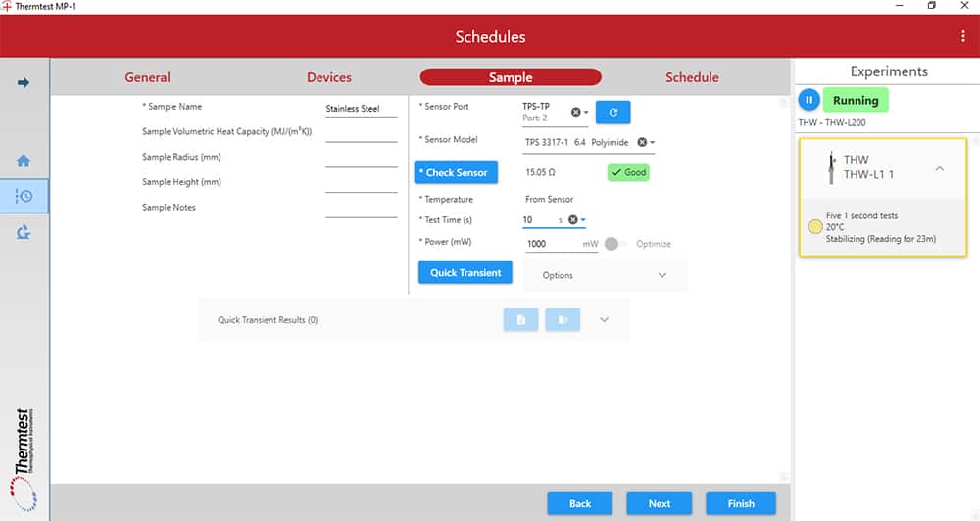Click the export Quick Transient results icon
Screen dimensions: 980x521
click(563, 320)
